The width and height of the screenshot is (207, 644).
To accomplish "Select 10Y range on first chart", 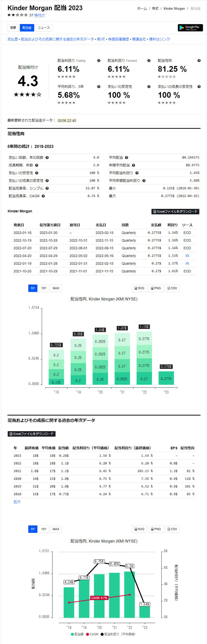I will (x=44, y=288).
